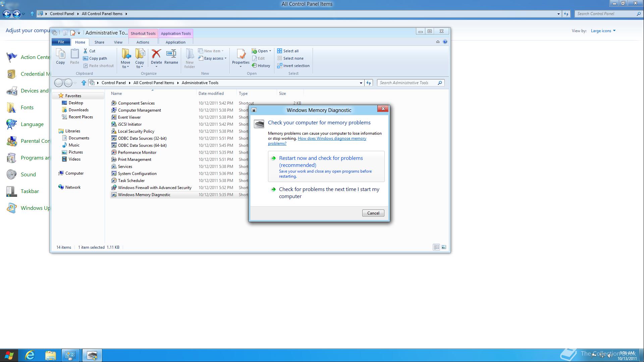The image size is (644, 362).
Task: Switch to large thumbnails view in status bar
Action: point(444,247)
